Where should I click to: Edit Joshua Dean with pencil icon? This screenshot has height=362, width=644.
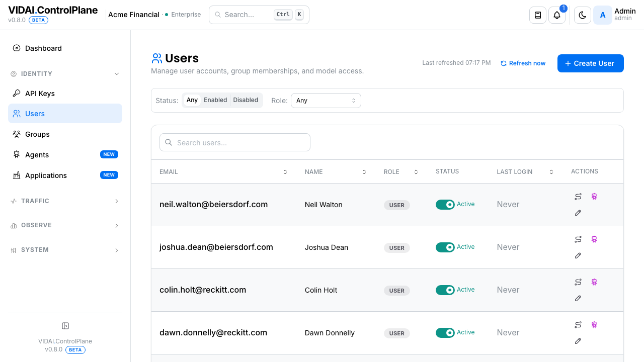click(578, 255)
